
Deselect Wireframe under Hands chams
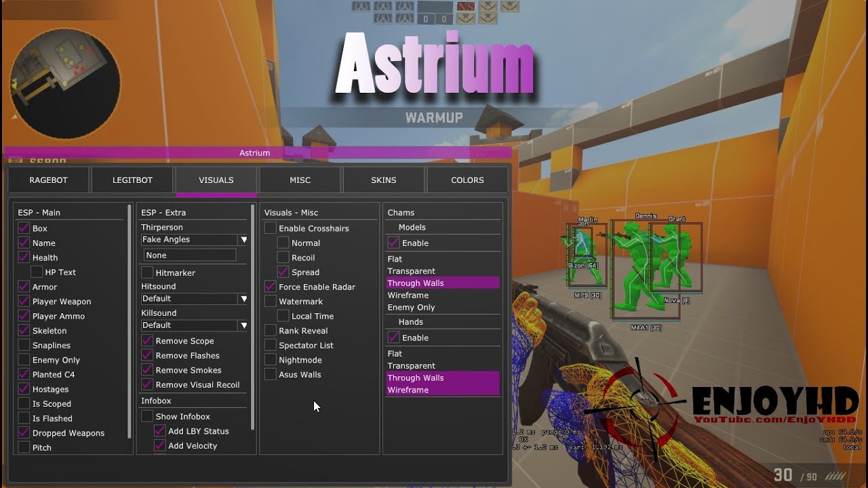pyautogui.click(x=443, y=390)
